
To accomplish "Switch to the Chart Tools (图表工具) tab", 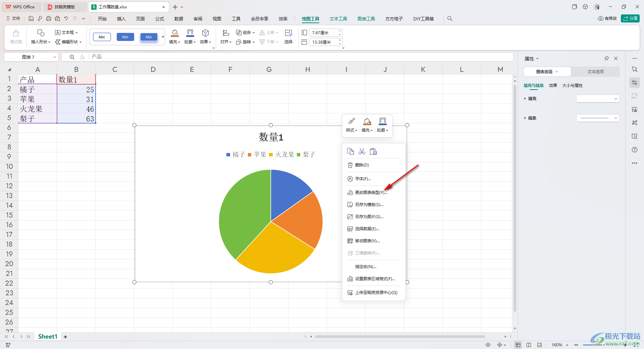I will (366, 19).
